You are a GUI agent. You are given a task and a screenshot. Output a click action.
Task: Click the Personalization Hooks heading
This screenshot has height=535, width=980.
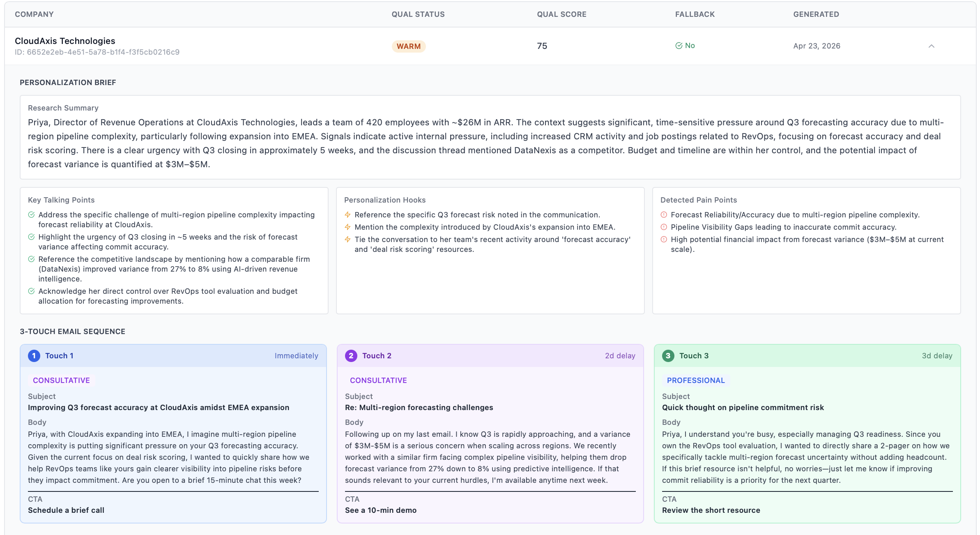(x=385, y=200)
